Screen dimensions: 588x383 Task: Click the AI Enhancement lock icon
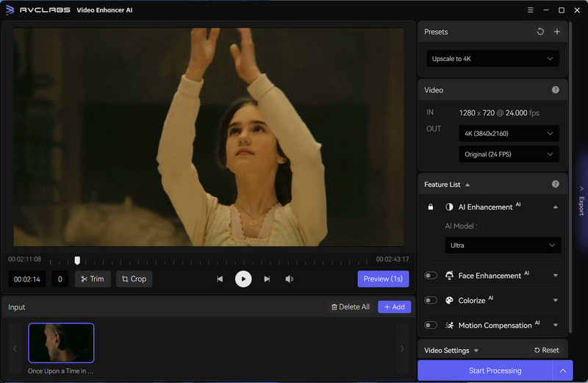point(431,207)
